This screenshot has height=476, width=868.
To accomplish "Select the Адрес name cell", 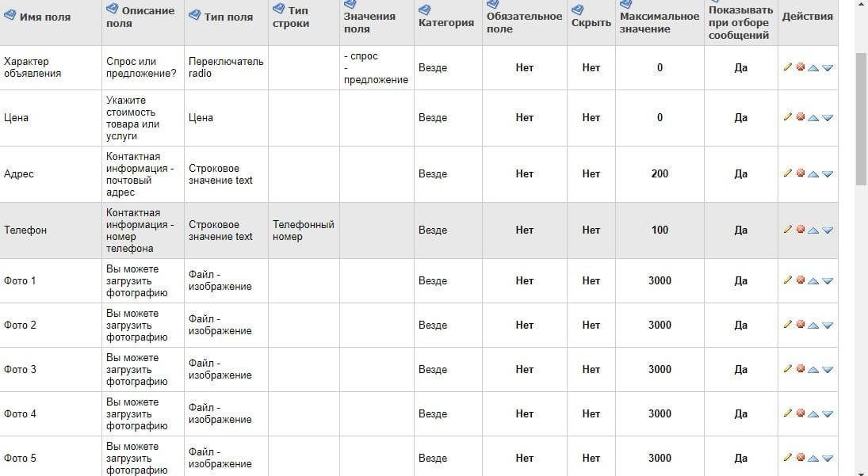I will coord(51,173).
